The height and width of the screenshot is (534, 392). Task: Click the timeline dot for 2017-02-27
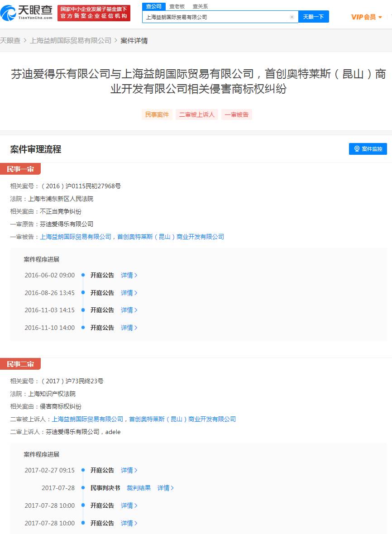point(83,470)
